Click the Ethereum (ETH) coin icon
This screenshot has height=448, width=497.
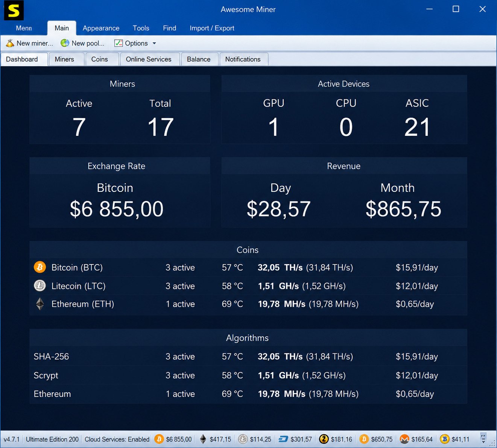40,304
